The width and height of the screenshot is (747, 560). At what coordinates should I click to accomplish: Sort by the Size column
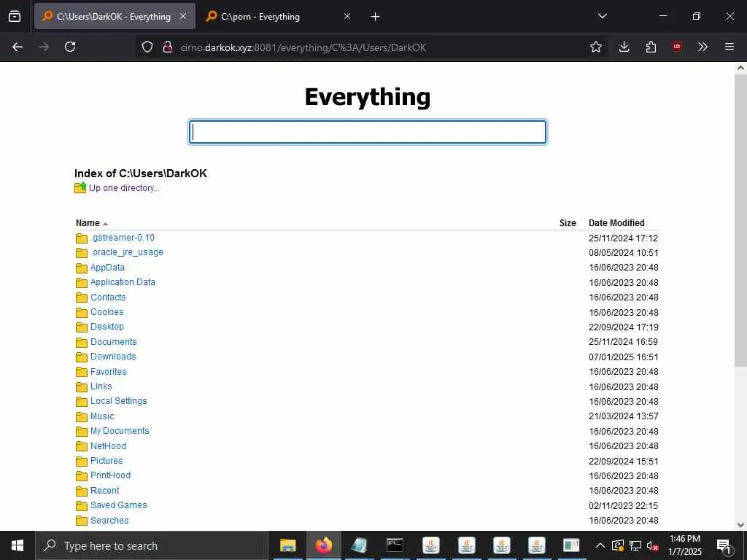(568, 223)
